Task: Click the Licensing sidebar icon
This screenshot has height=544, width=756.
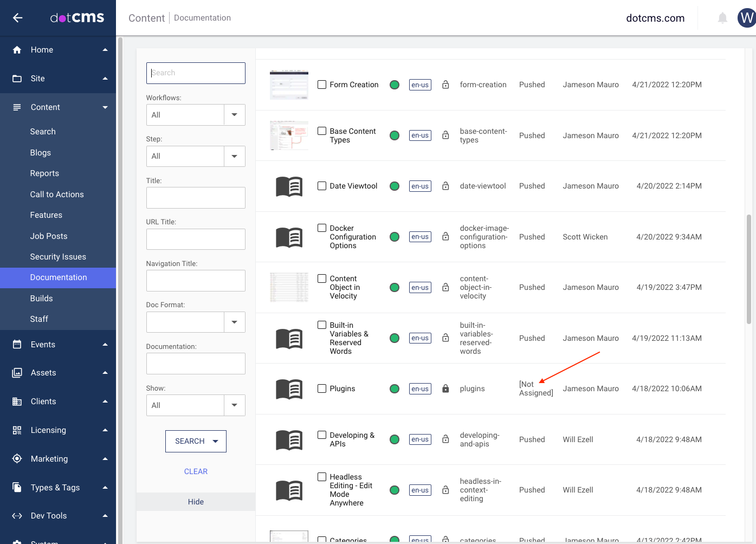Action: pyautogui.click(x=17, y=430)
